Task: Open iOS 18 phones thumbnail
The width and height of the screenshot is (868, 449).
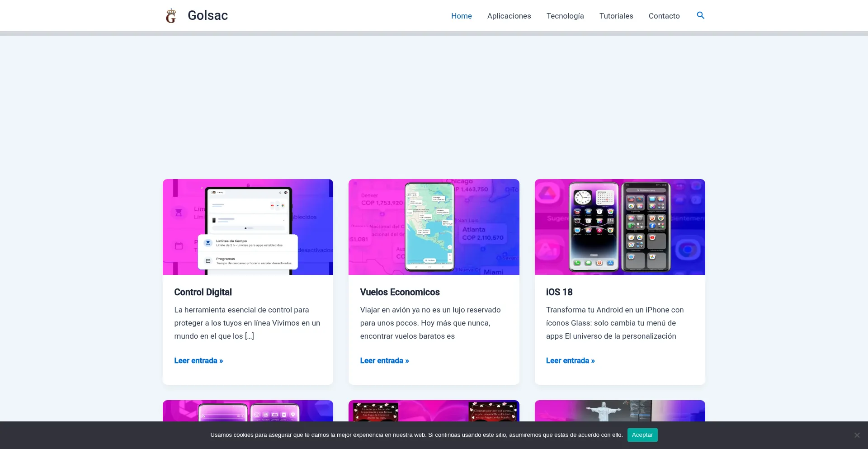Action: pyautogui.click(x=619, y=227)
